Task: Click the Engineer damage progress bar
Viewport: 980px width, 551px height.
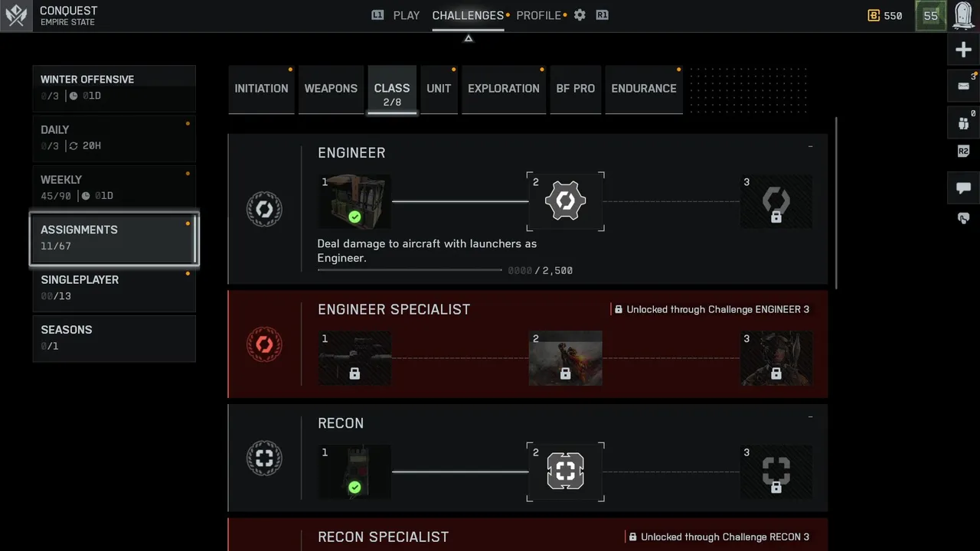Action: (410, 270)
